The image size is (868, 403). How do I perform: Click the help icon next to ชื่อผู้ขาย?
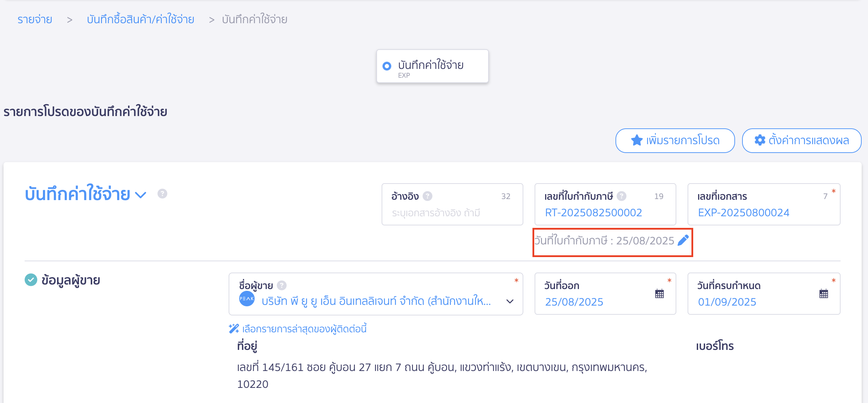[282, 286]
